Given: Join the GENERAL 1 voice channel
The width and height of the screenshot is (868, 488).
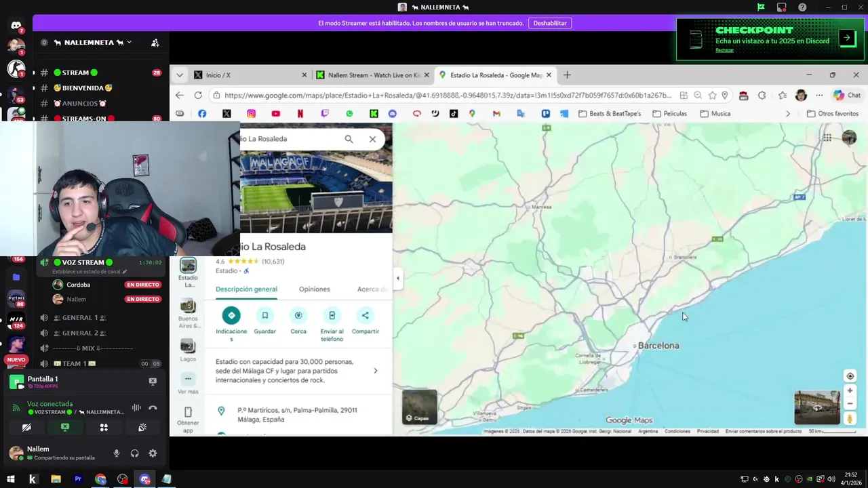Looking at the screenshot, I should [100, 318].
